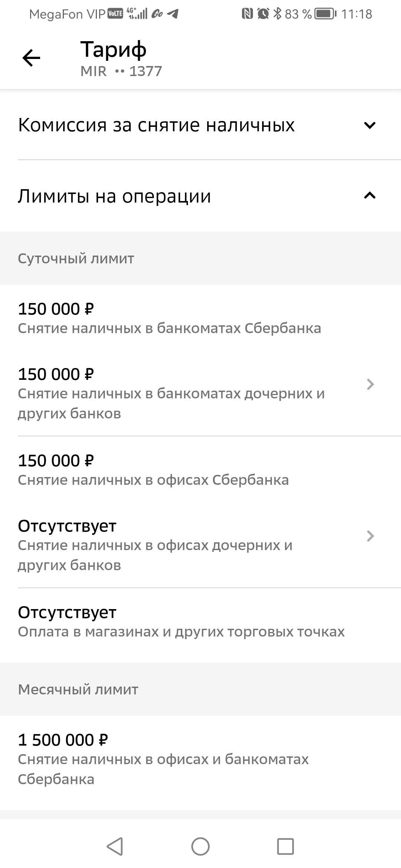Expand the cash withdrawal commission section

(369, 125)
